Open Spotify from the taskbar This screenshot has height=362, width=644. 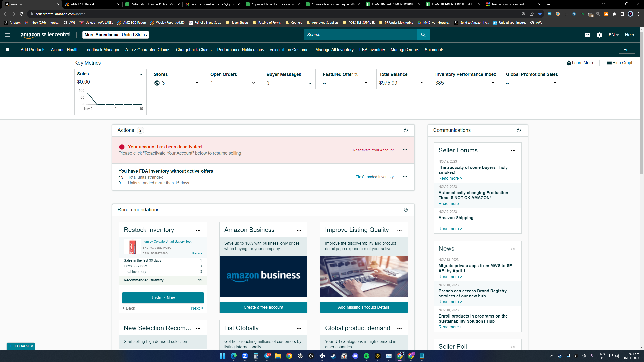366,356
